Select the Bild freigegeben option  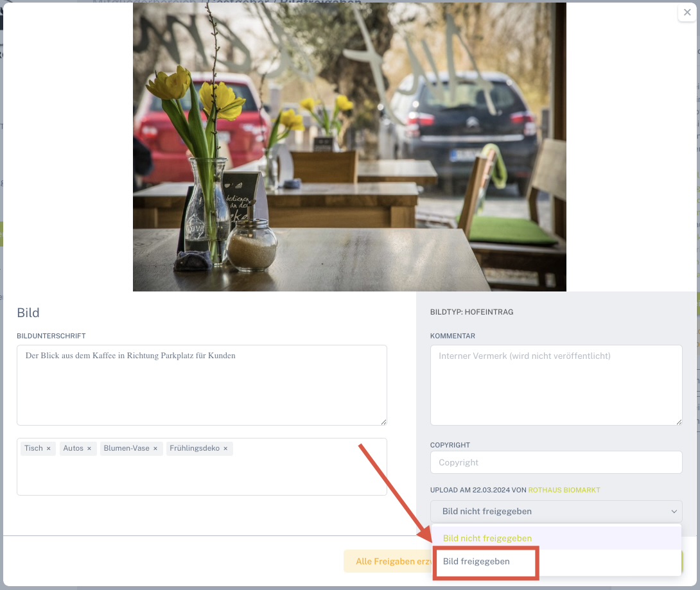click(556, 562)
